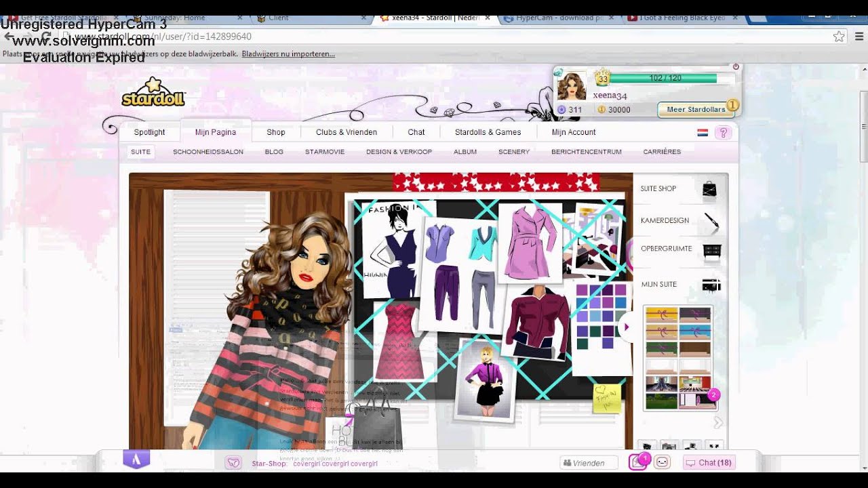Click Bladwijzers nu importeren link
Screen dimensions: 868x488
[288, 54]
